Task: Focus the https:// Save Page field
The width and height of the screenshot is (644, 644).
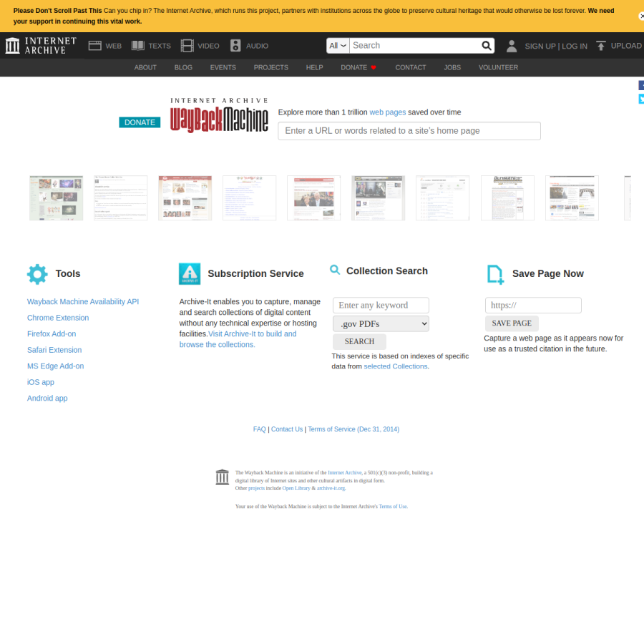Action: [x=533, y=305]
